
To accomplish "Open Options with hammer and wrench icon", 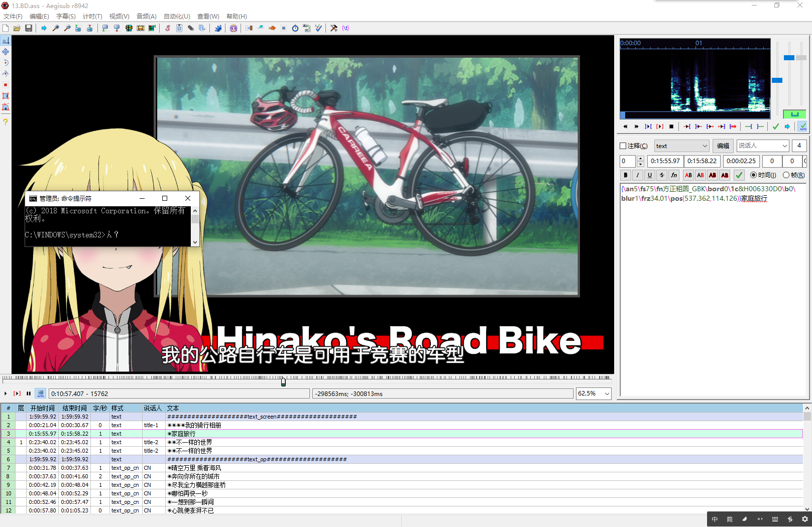I will pos(334,28).
